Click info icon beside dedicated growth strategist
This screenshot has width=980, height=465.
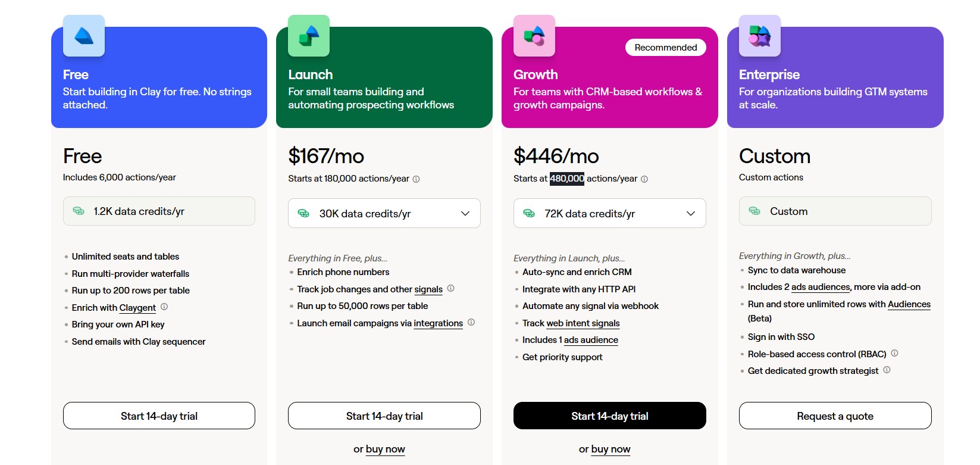(x=887, y=370)
